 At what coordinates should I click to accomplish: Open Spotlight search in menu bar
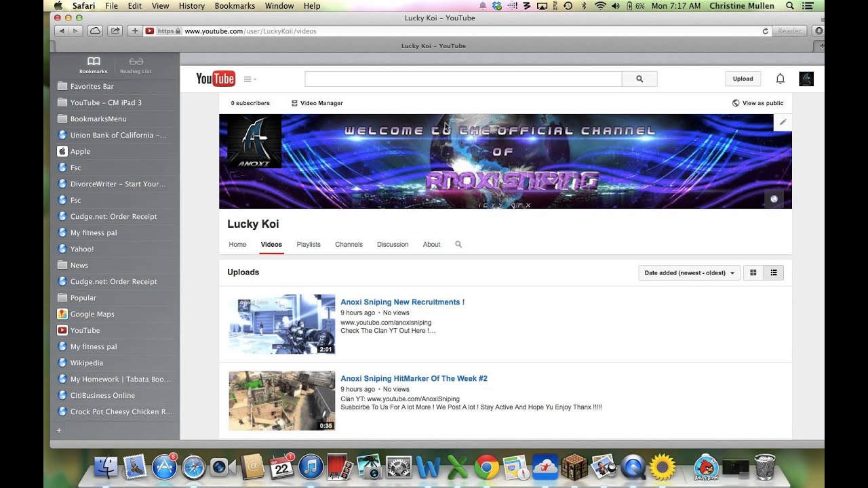pos(789,5)
